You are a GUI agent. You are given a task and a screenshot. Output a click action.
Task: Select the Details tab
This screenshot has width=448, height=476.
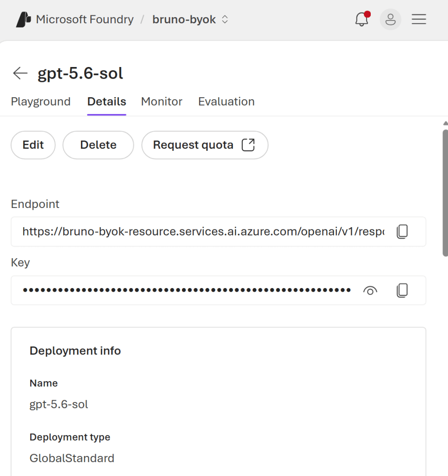(107, 101)
